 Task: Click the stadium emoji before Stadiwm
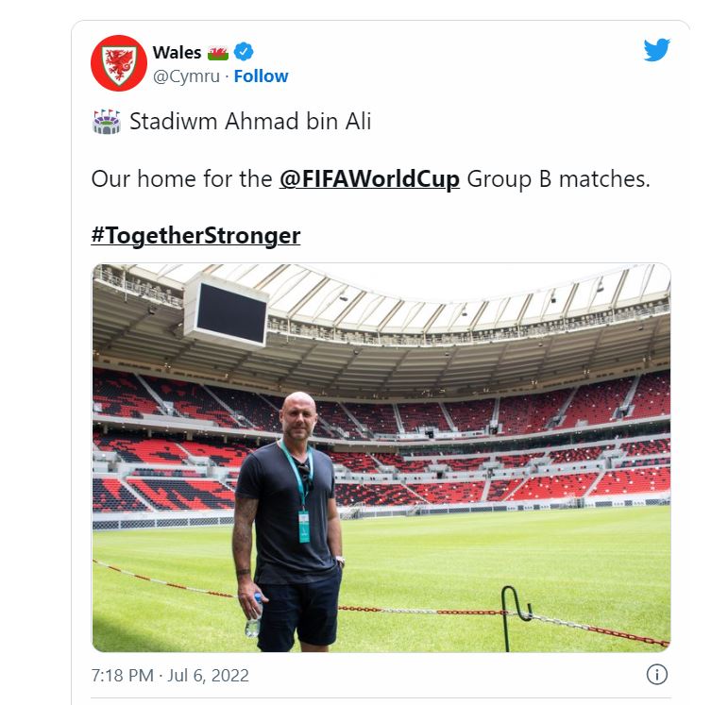point(106,123)
